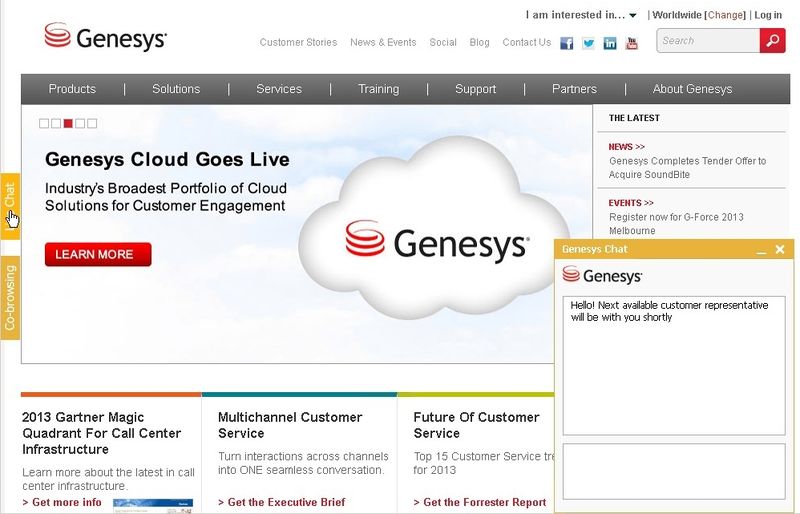Viewport: 800px width, 514px height.
Task: Select the fifth carousel slide indicator
Action: point(92,123)
